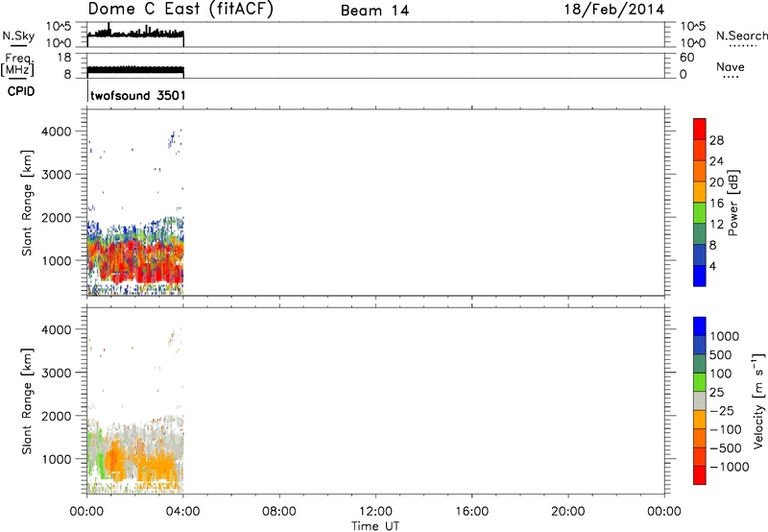768x532 pixels.
Task: Click the frequency black bar plot
Action: [x=135, y=70]
